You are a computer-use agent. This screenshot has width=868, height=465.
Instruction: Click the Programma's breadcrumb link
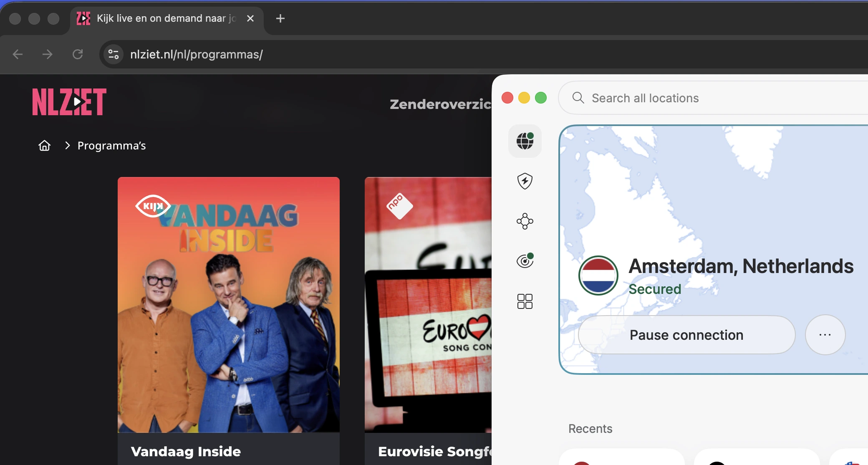pos(111,146)
